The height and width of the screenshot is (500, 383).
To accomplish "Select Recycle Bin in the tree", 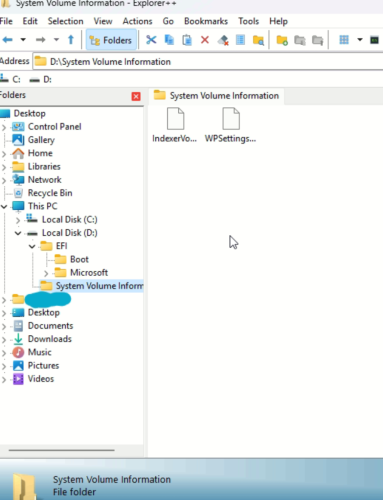I will click(x=50, y=193).
